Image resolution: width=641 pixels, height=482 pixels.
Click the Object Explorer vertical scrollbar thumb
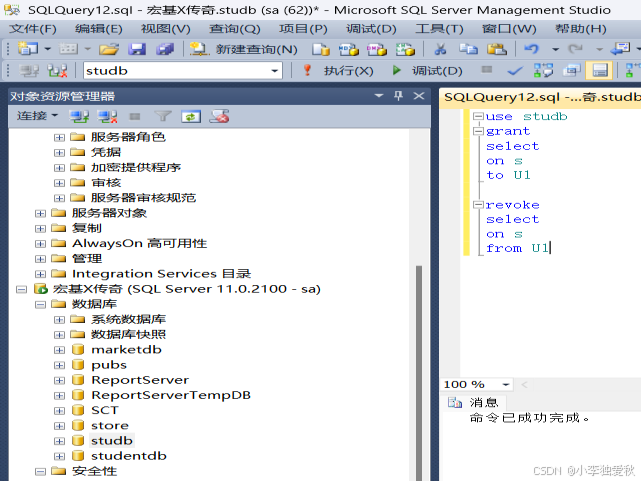click(419, 373)
